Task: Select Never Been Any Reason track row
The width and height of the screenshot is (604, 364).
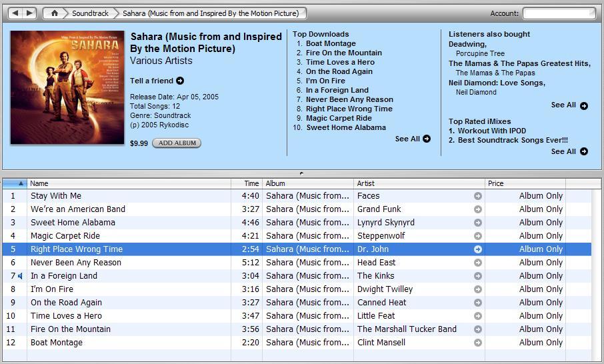Action: coord(297,263)
